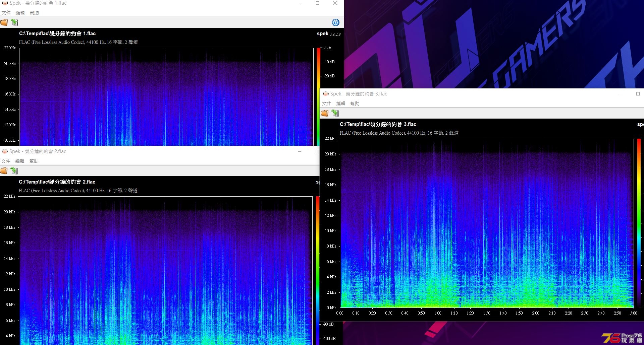Minimize the 3.flac Spek window

pos(621,94)
